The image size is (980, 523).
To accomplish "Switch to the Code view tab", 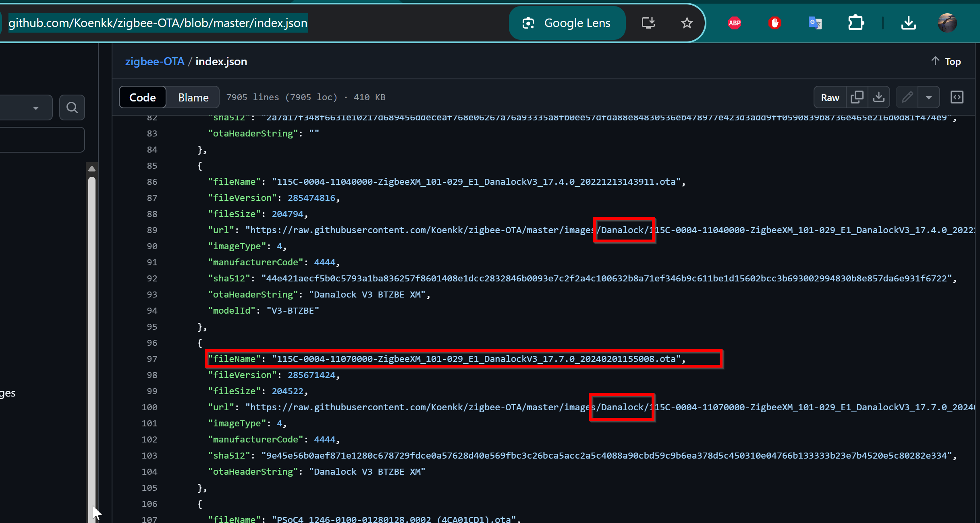I will point(143,97).
